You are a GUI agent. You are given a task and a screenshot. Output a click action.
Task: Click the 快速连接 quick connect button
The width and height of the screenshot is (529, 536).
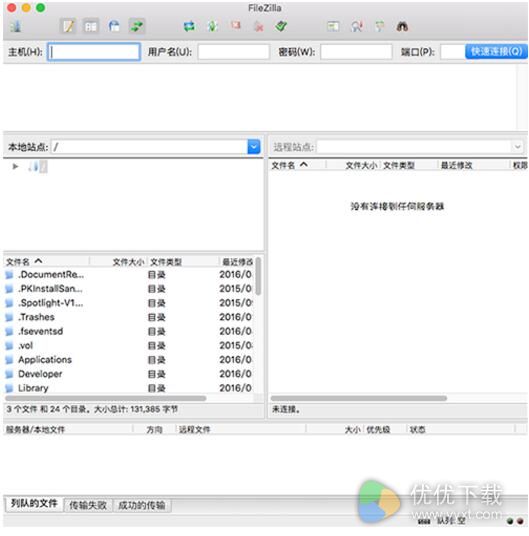tap(496, 52)
